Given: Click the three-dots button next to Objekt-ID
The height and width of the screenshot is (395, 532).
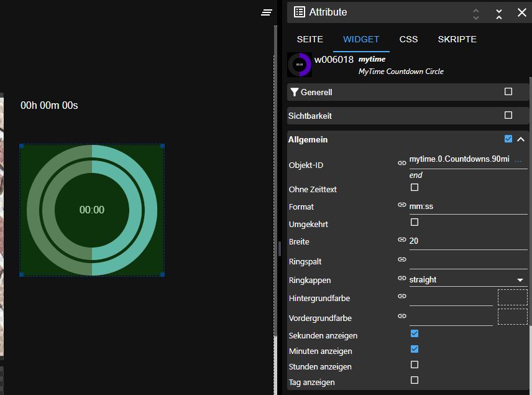Looking at the screenshot, I should 518,160.
